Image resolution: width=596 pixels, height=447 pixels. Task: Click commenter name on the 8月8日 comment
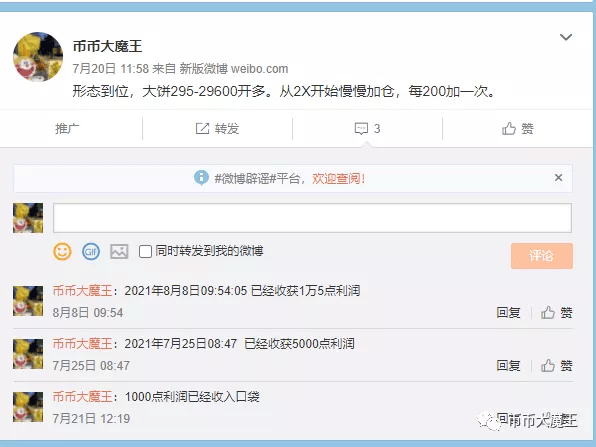click(x=82, y=291)
